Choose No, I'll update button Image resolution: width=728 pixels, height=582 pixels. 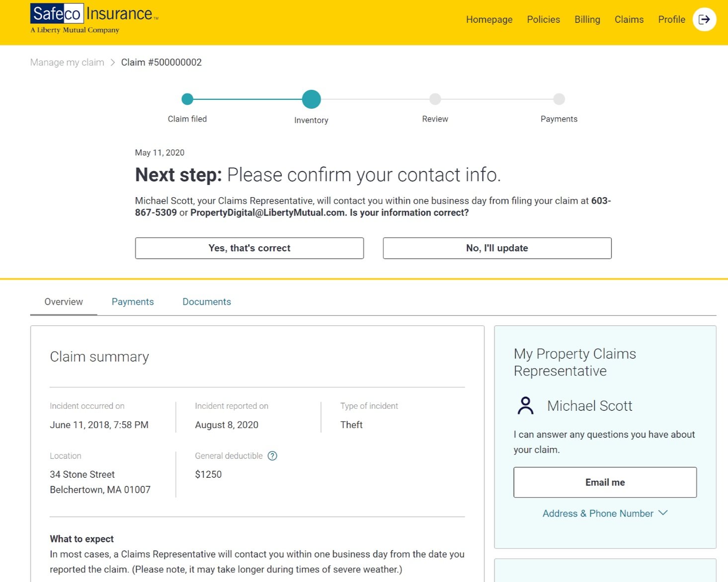497,248
